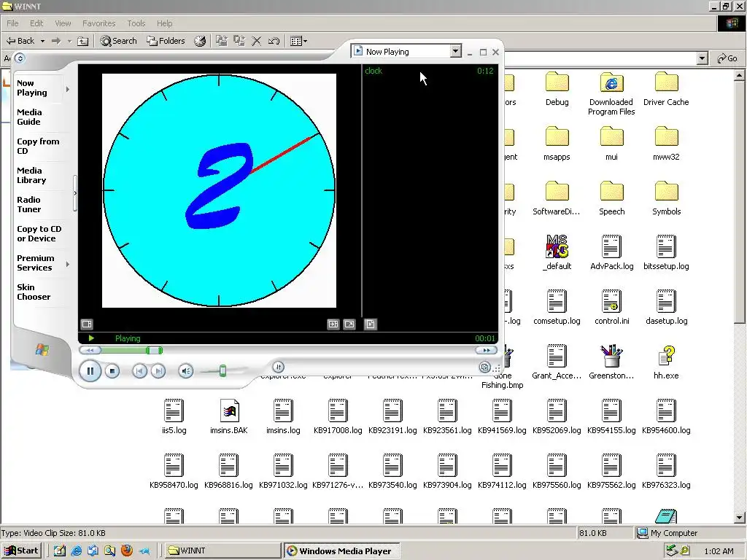Click the taskbar clock 1:02 AM
This screenshot has width=747, height=560.
(719, 551)
